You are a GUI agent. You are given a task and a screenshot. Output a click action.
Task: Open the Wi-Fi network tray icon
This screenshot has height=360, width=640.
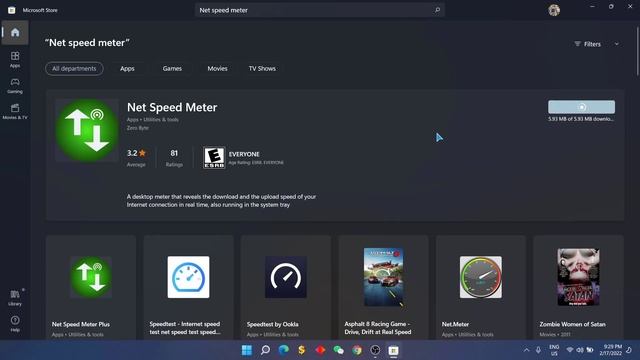pyautogui.click(x=570, y=350)
